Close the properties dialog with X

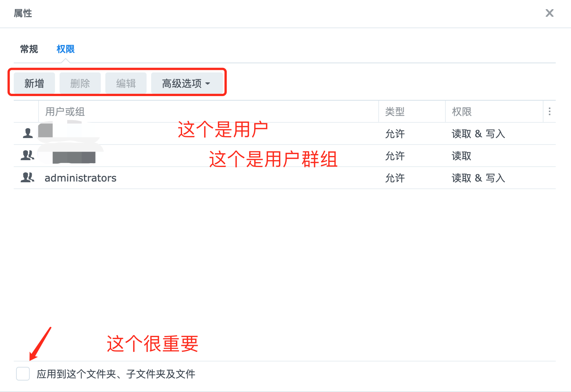549,13
